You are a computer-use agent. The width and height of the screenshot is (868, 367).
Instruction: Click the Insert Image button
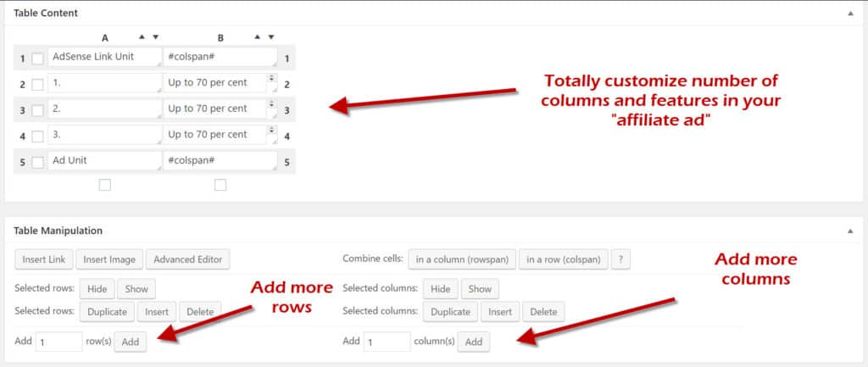[x=108, y=259]
